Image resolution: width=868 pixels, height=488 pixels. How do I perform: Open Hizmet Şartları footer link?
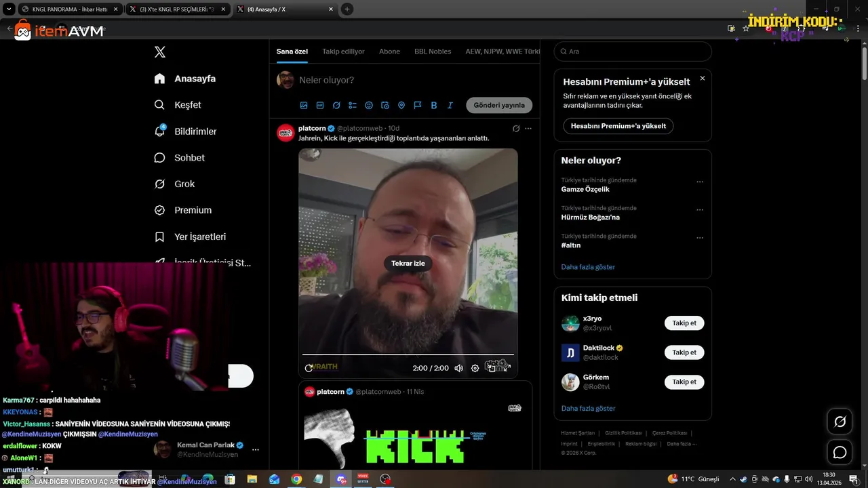[x=578, y=433]
